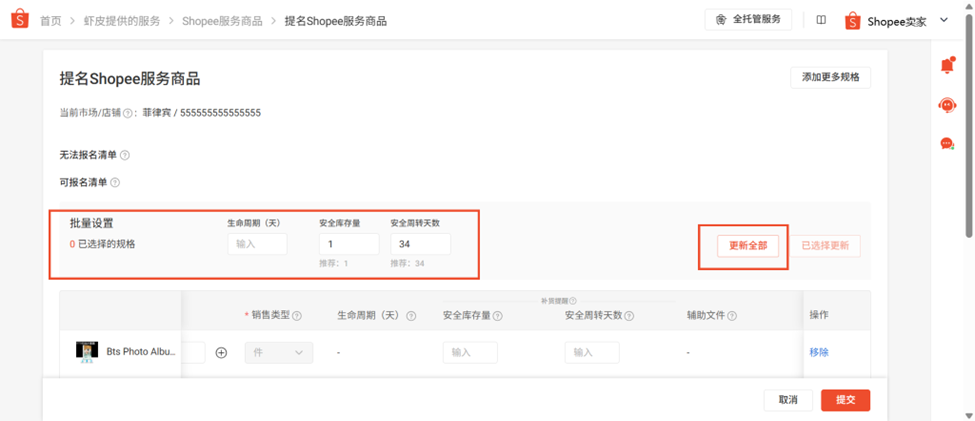Image resolution: width=975 pixels, height=421 pixels.
Task: Click the help icon beside 补货提醒
Action: pyautogui.click(x=573, y=301)
